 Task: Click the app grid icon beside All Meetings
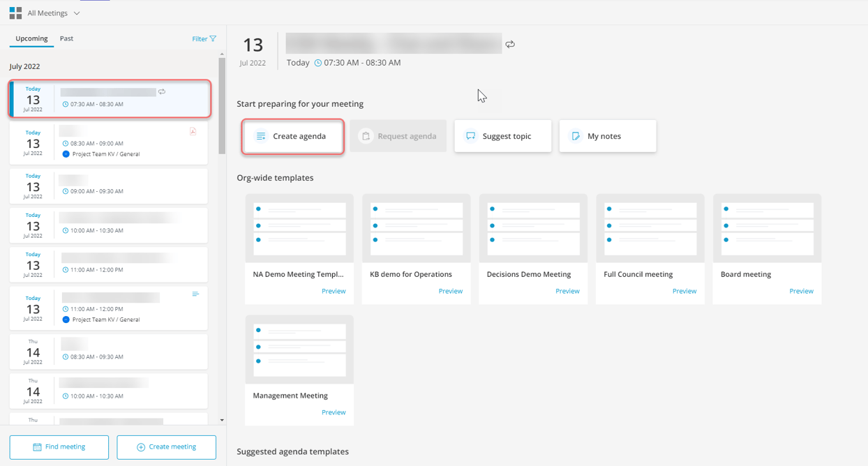(15, 13)
